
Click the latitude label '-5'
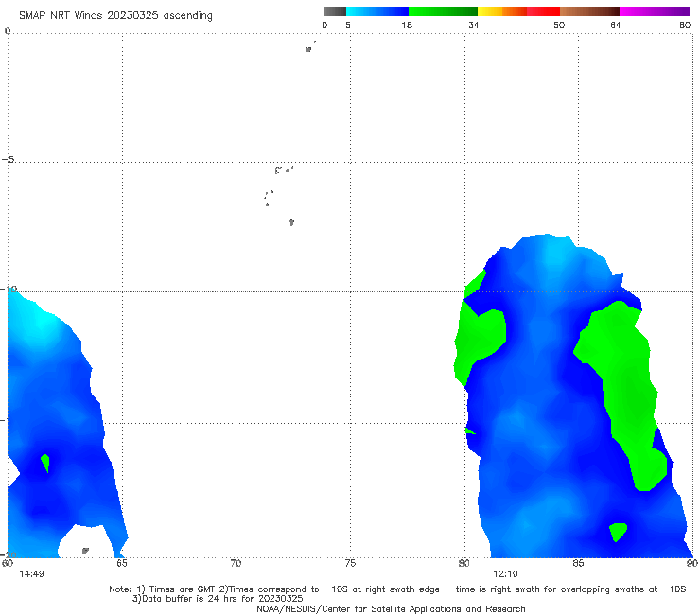pos(8,160)
